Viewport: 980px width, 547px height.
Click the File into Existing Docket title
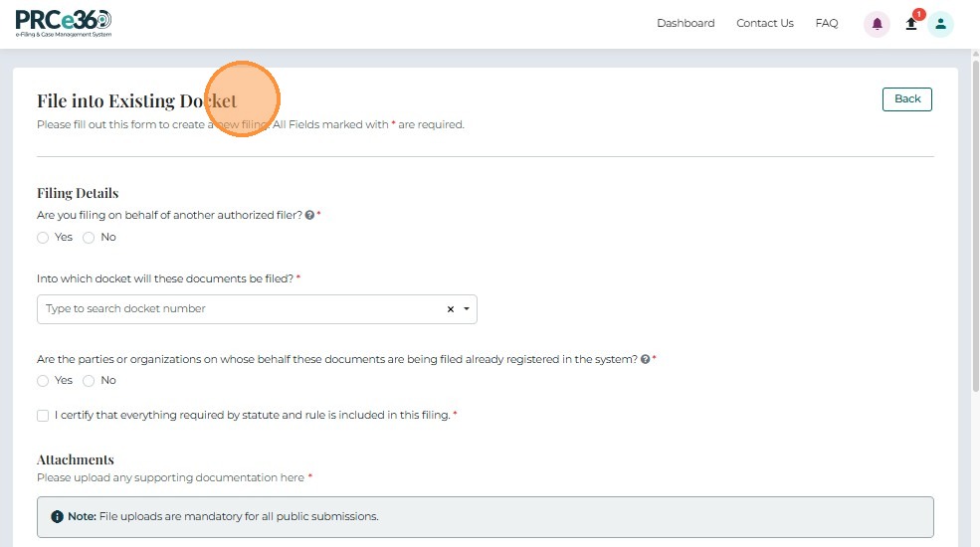(137, 100)
